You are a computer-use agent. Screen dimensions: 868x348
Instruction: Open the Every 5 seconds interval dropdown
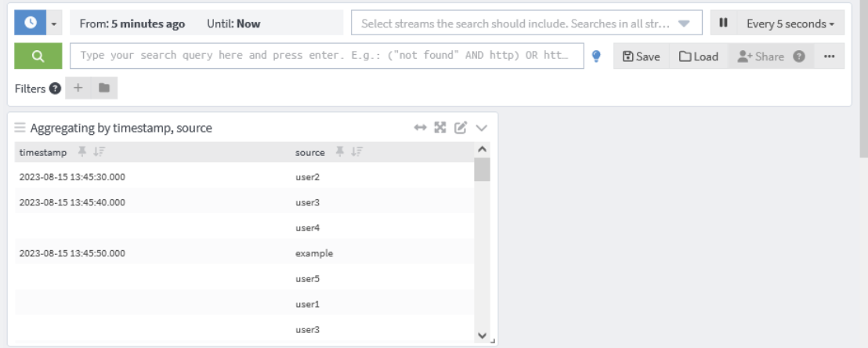[790, 24]
